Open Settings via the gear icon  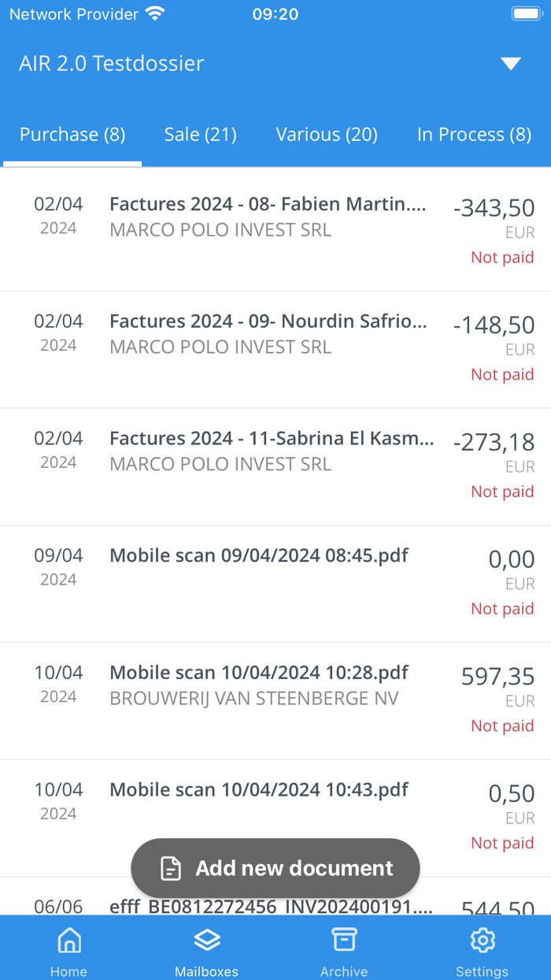482,940
